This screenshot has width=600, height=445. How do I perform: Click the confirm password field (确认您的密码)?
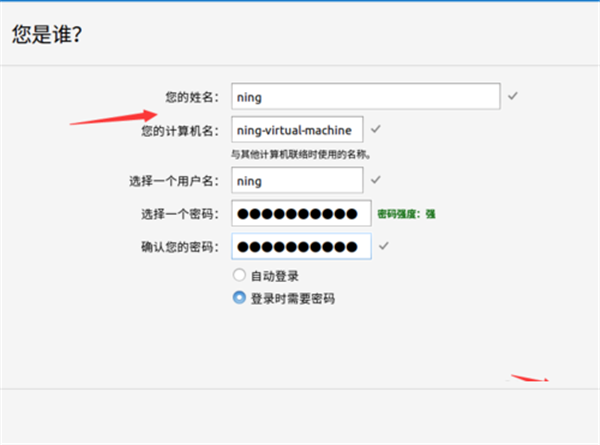[x=301, y=246]
